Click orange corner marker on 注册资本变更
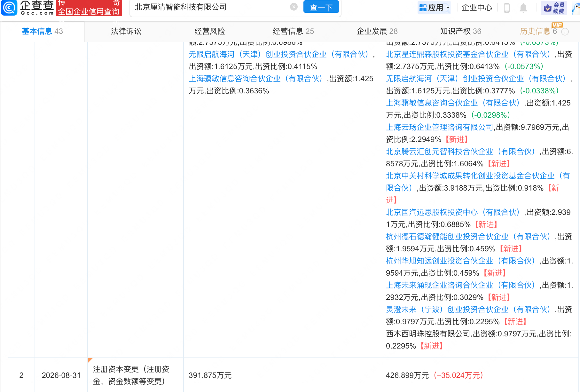The width and height of the screenshot is (580, 392). tap(90, 360)
